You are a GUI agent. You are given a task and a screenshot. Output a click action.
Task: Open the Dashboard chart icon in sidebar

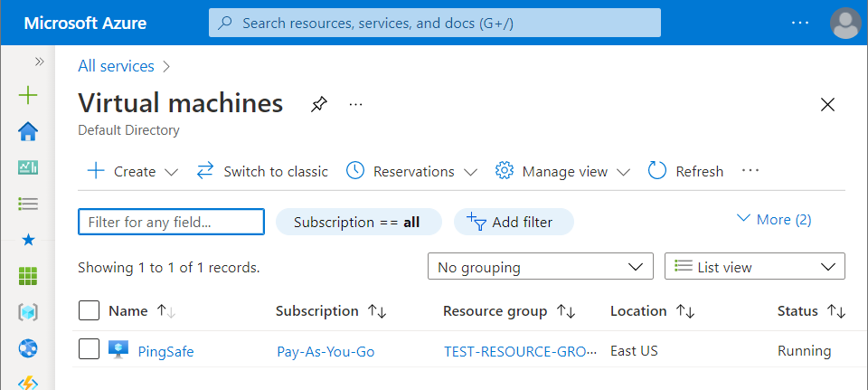[28, 167]
